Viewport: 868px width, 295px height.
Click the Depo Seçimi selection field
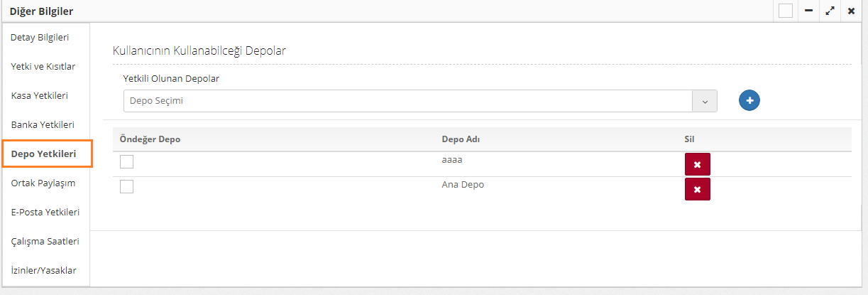click(x=408, y=101)
